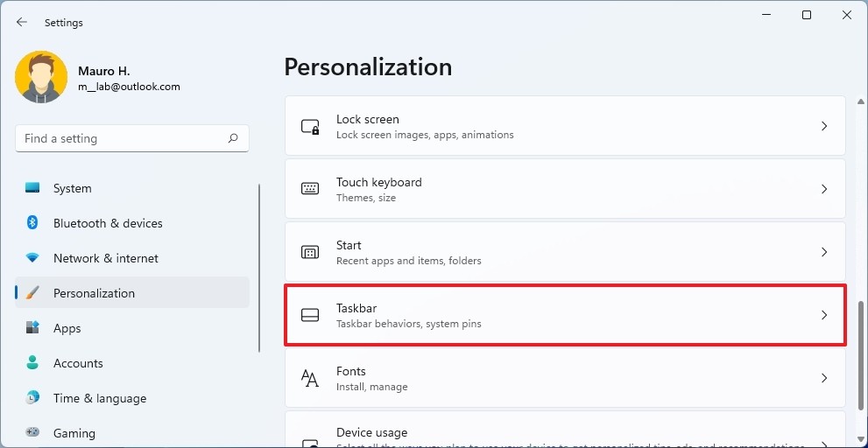Open the Device usage row
This screenshot has width=868, height=448.
(x=565, y=434)
